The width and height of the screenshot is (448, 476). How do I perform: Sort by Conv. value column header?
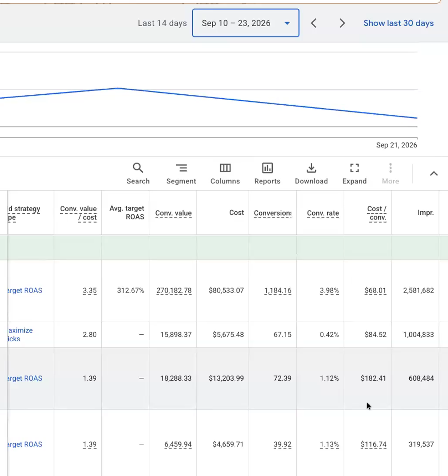pyautogui.click(x=174, y=213)
